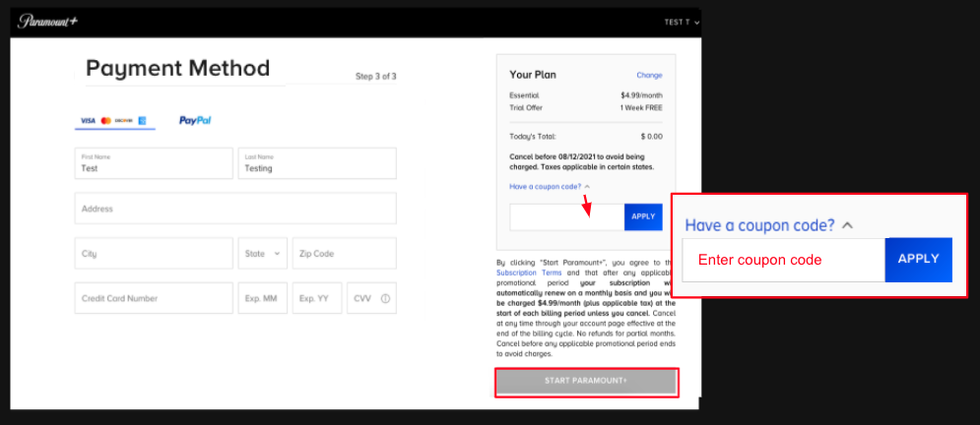
Task: Click the START PARAMOUNT+ button
Action: coord(586,380)
